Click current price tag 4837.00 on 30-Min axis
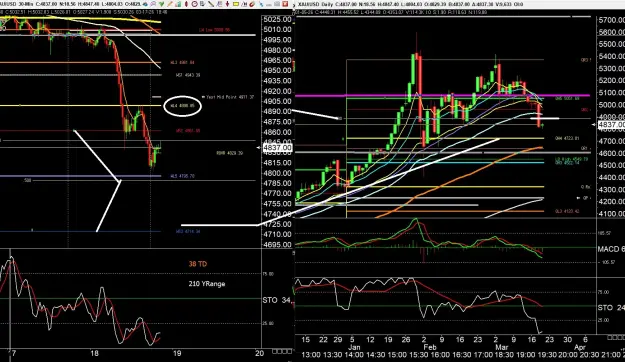Viewport: 625px width, 362px height. [x=278, y=148]
